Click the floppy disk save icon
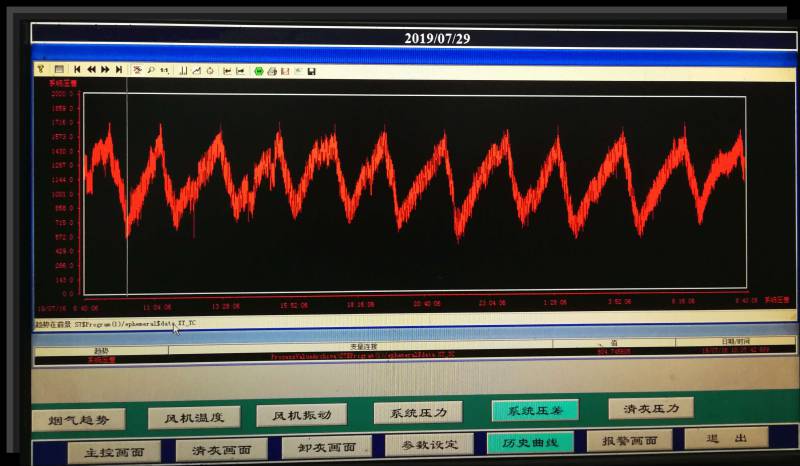This screenshot has width=800, height=466. coord(311,71)
